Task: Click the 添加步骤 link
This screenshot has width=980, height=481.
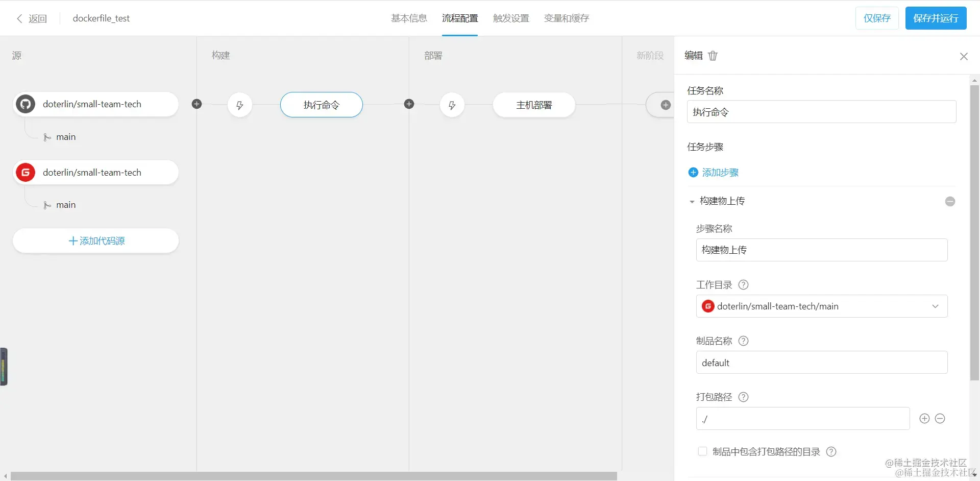Action: click(x=720, y=173)
